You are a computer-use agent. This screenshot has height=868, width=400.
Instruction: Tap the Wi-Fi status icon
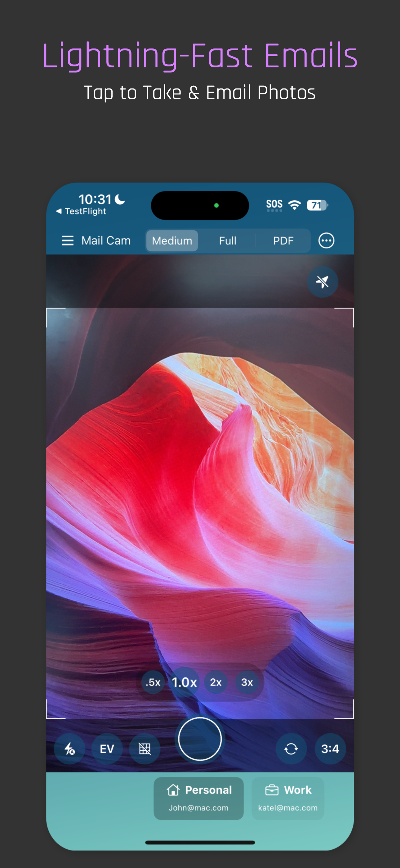point(295,205)
